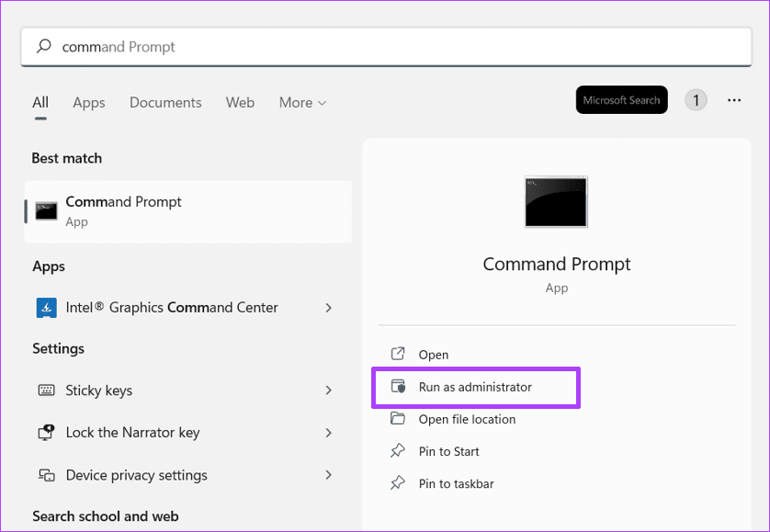770x532 pixels.
Task: Click the Intel Graphics Command Center icon
Action: 46,308
